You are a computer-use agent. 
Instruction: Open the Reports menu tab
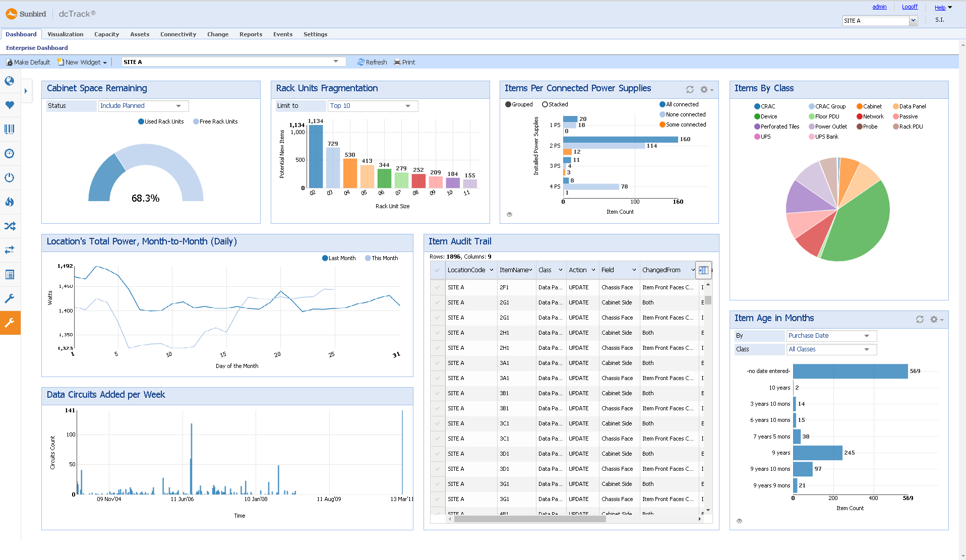(x=251, y=34)
